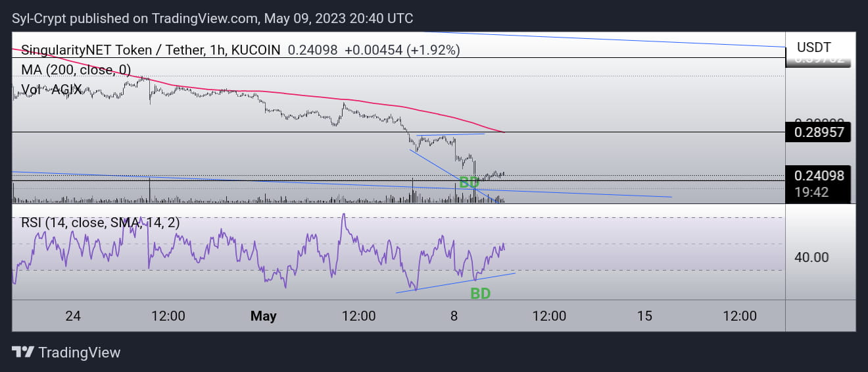Select the Vol AGIX indicator legend
The image size is (868, 372).
(x=52, y=89)
